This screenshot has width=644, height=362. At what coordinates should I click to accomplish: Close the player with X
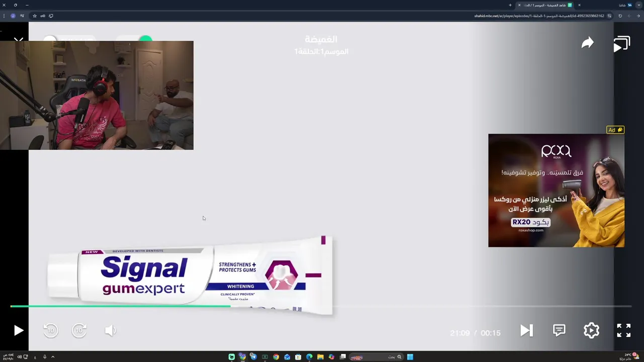pos(19,40)
